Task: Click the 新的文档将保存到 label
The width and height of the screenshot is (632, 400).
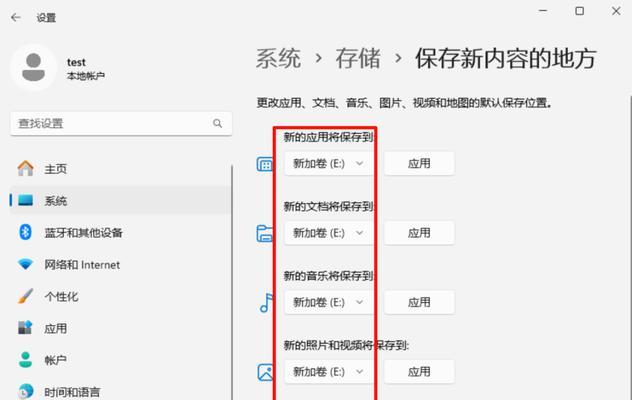Action: coord(329,206)
